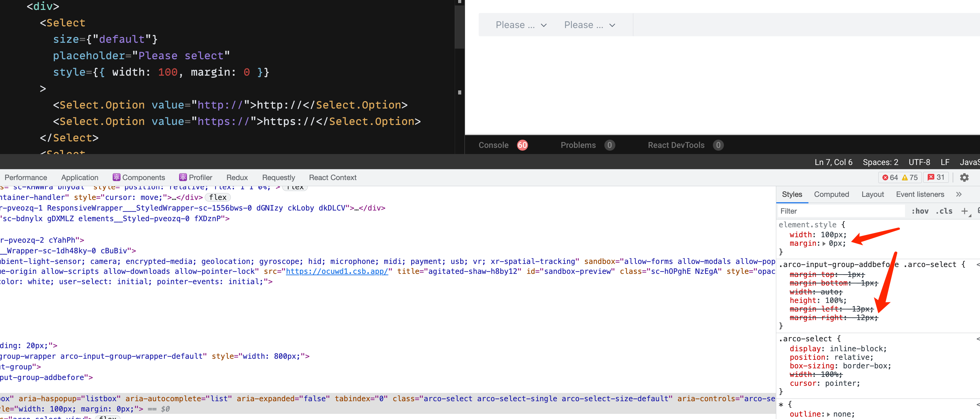Toggle .cls class editor panel

[944, 211]
